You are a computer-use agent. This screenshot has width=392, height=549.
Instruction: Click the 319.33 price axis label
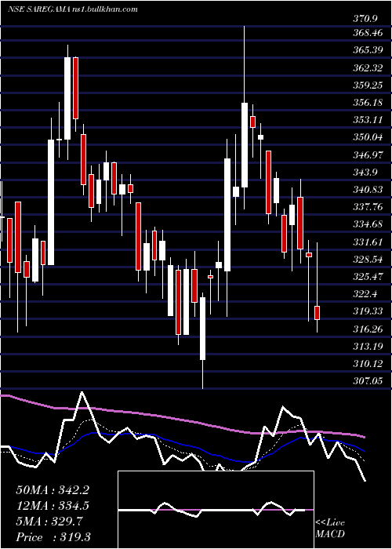368,311
